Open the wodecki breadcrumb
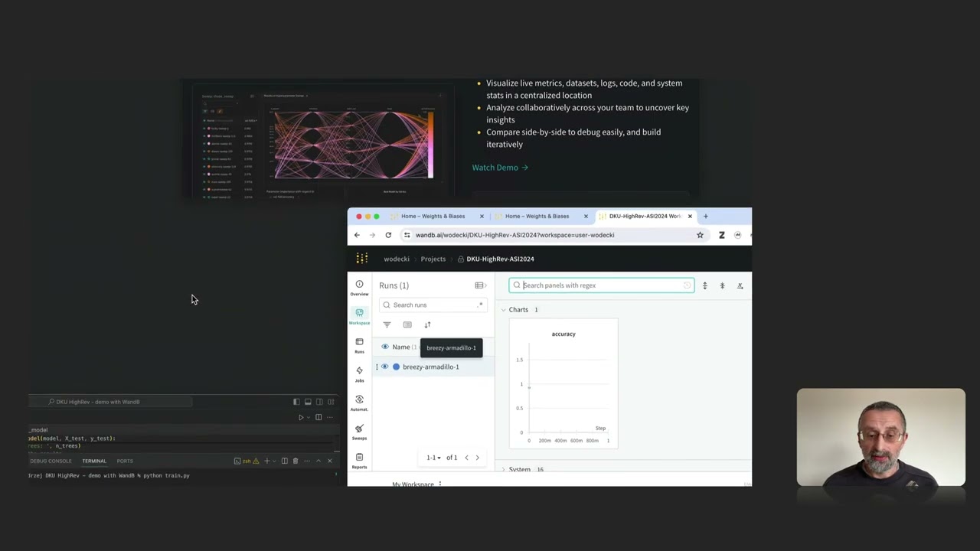 tap(397, 259)
